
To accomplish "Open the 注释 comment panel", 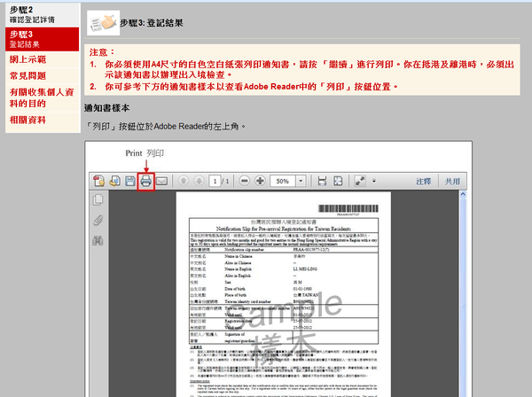I will pos(424,180).
